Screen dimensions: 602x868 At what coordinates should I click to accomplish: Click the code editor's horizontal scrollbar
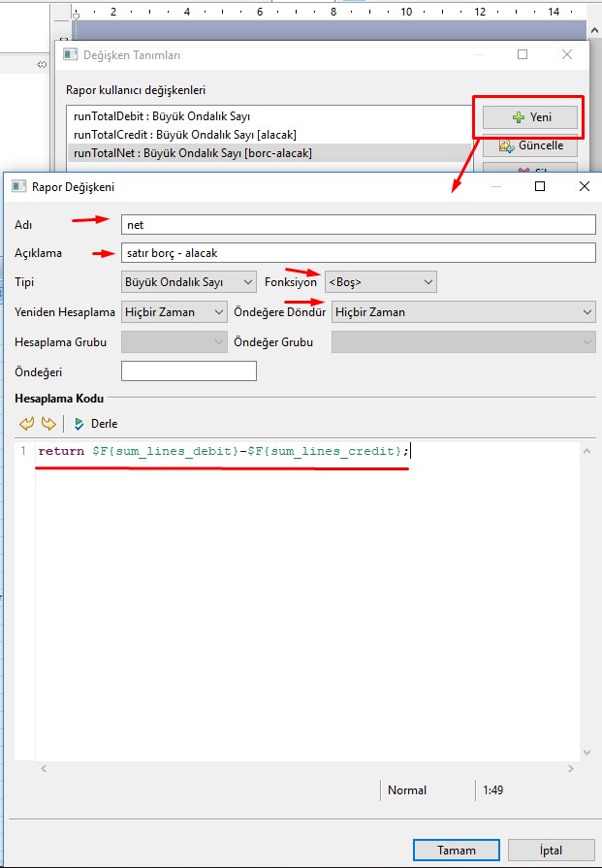[x=310, y=767]
